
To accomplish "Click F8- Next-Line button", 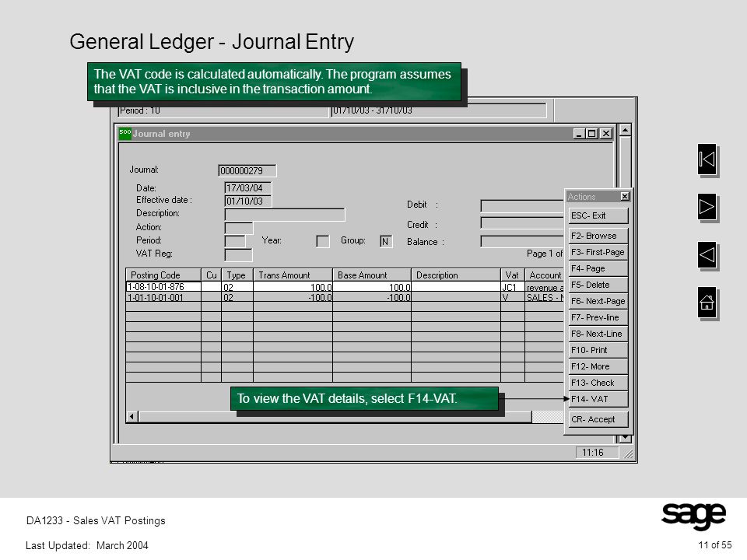I will click(x=598, y=334).
